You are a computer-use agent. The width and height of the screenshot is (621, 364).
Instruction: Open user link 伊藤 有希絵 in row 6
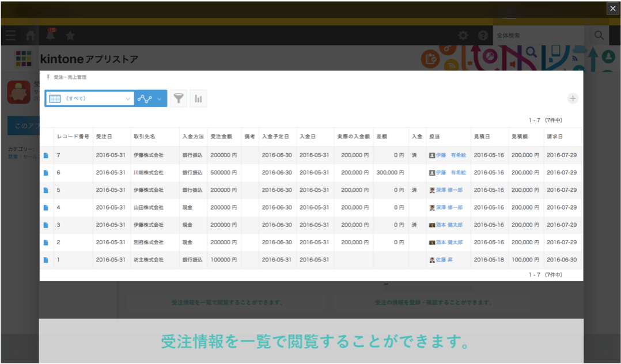coord(450,173)
